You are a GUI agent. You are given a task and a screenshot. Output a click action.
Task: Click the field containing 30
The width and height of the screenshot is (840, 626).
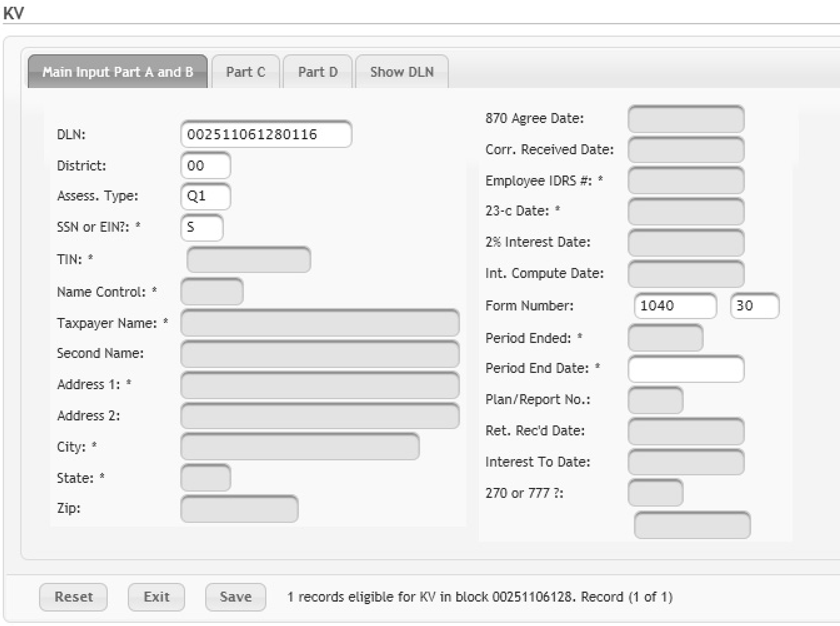tap(754, 306)
